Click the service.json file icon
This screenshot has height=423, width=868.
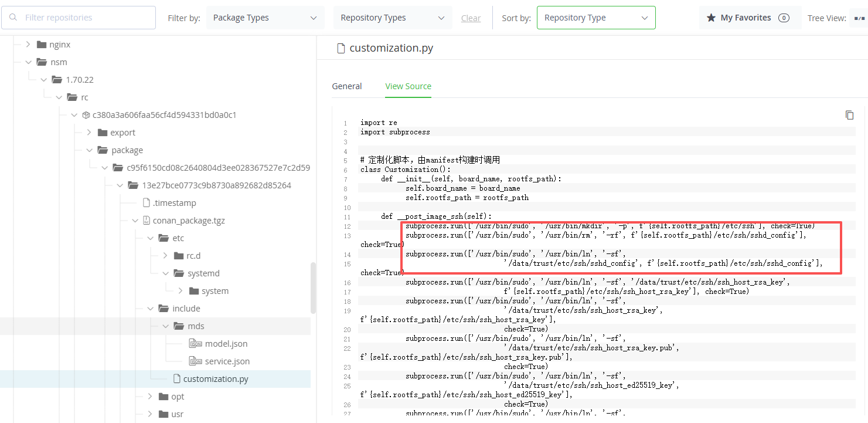(195, 361)
